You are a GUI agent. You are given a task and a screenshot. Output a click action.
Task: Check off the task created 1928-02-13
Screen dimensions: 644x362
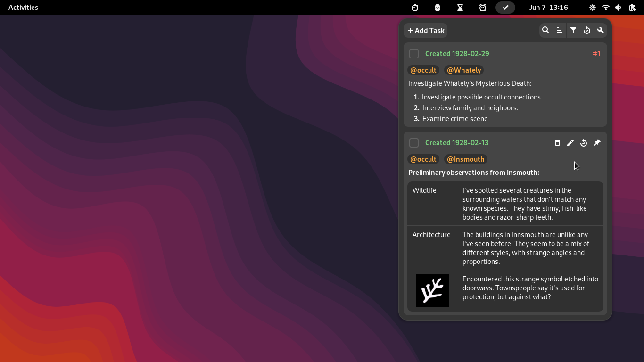coord(414,143)
